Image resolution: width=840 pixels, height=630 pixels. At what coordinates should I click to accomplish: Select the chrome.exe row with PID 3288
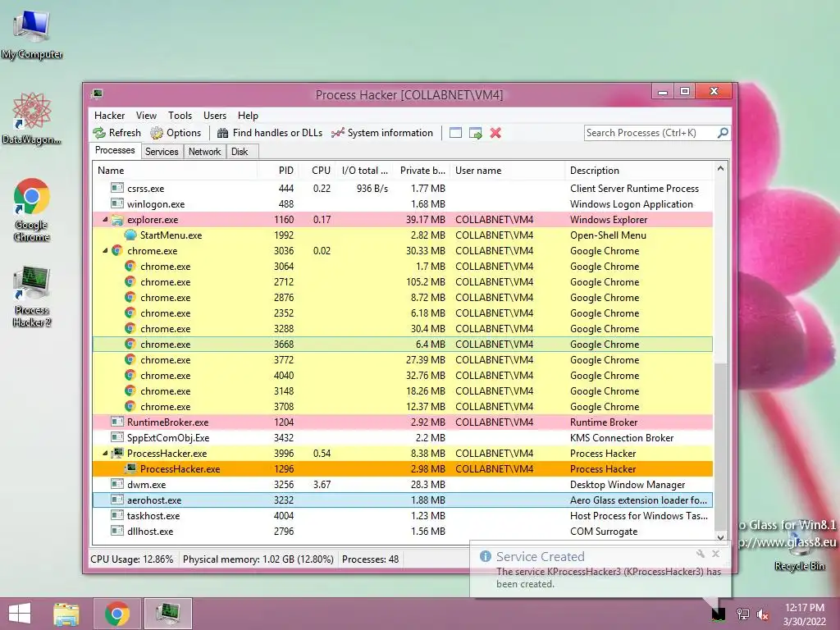pyautogui.click(x=403, y=328)
